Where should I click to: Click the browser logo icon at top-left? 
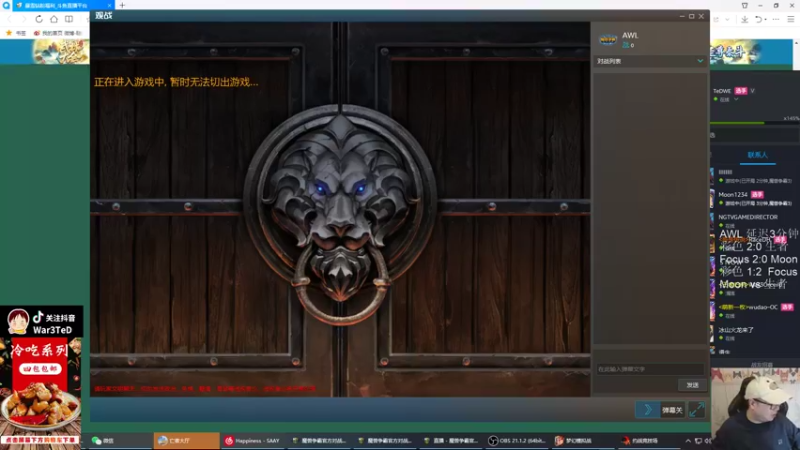point(6,5)
